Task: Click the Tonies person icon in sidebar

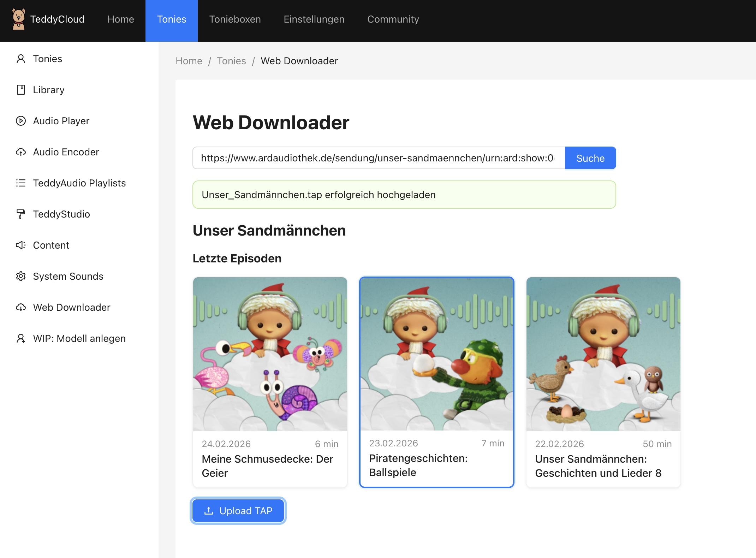Action: point(21,59)
